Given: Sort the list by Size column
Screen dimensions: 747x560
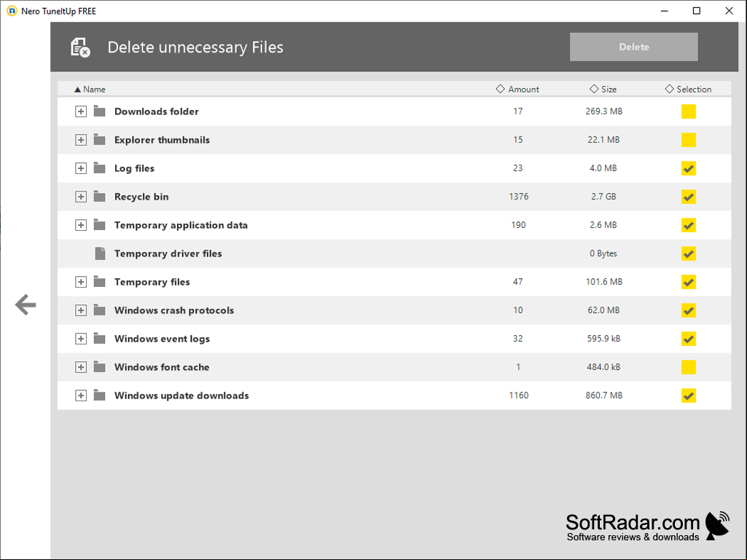Looking at the screenshot, I should coord(603,89).
